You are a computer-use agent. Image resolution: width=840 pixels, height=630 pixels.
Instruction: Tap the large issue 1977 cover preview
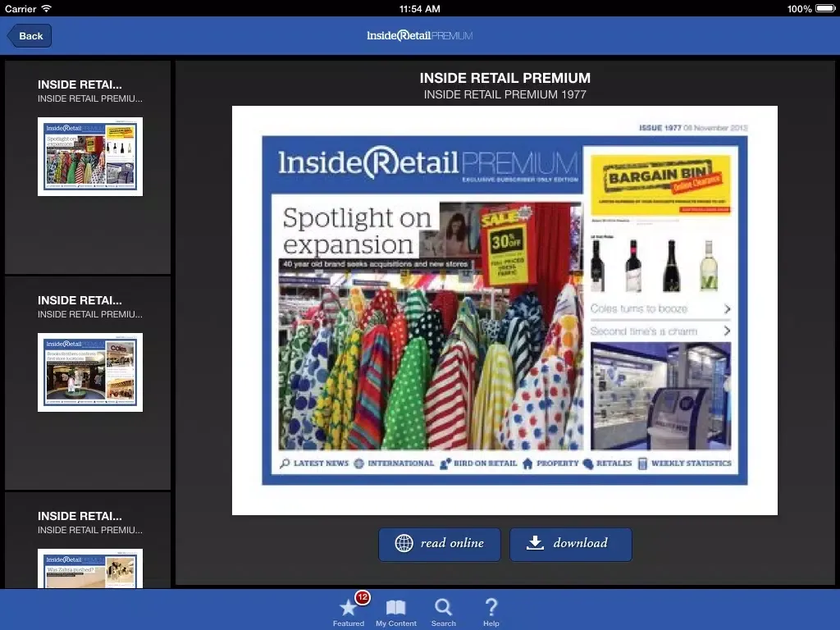[x=504, y=310]
